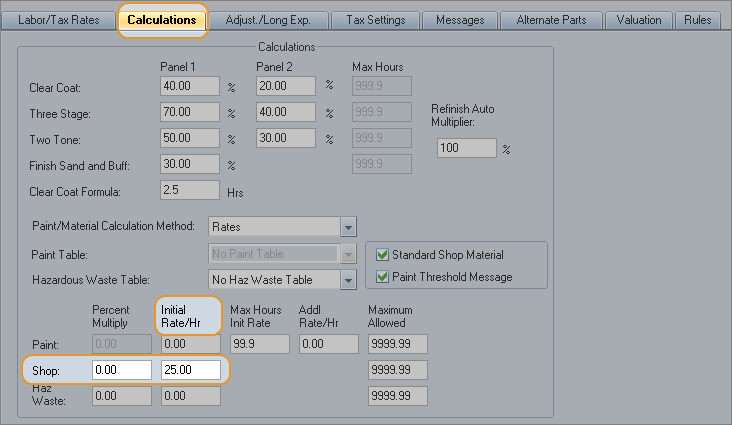Switch to the Labor/Tax Rates tab
Screen dimensions: 732x425
coord(59,20)
